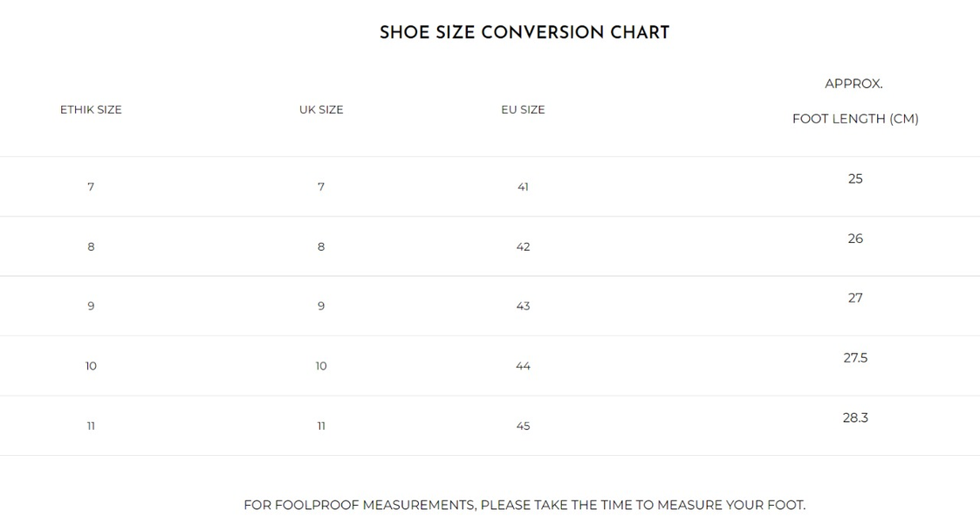Click the 28.3 foot length cell
The height and width of the screenshot is (524, 980).
point(855,417)
